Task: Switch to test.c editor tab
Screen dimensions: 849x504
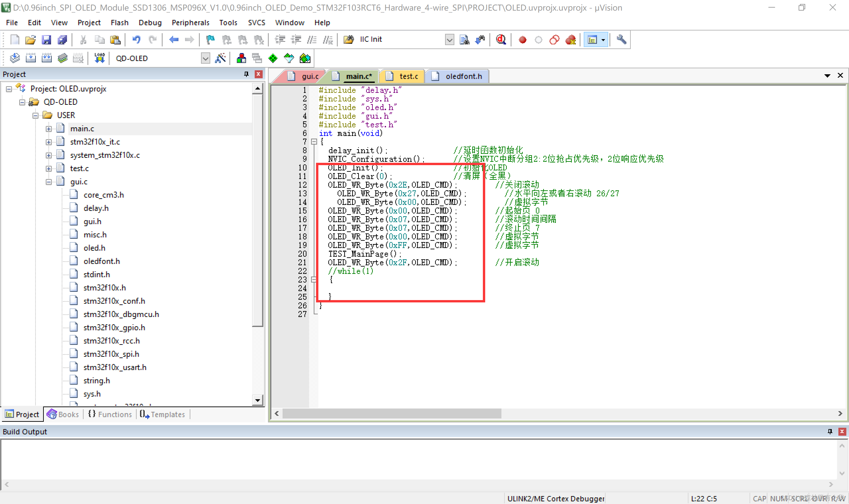Action: coord(403,76)
